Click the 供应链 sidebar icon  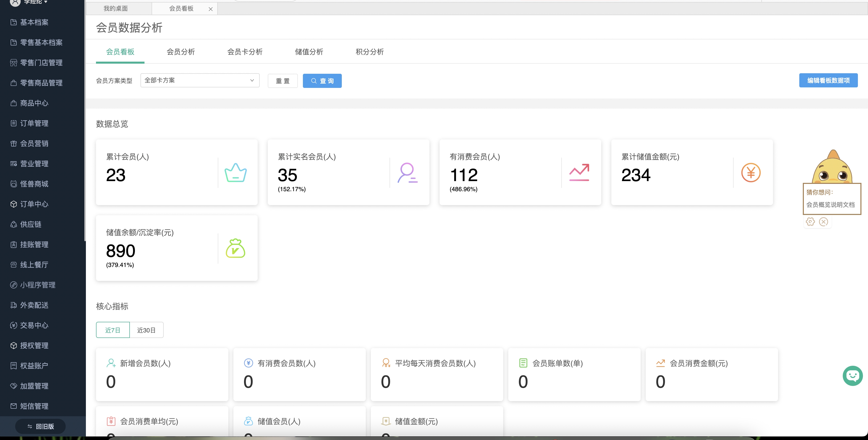coord(13,224)
